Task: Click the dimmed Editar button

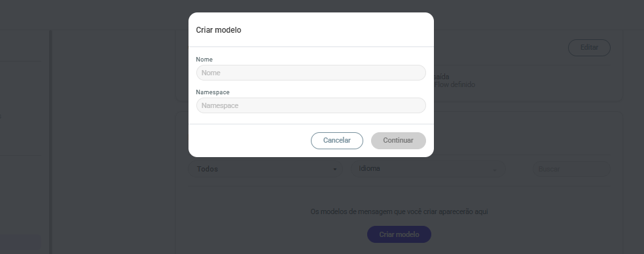Action: [589, 48]
